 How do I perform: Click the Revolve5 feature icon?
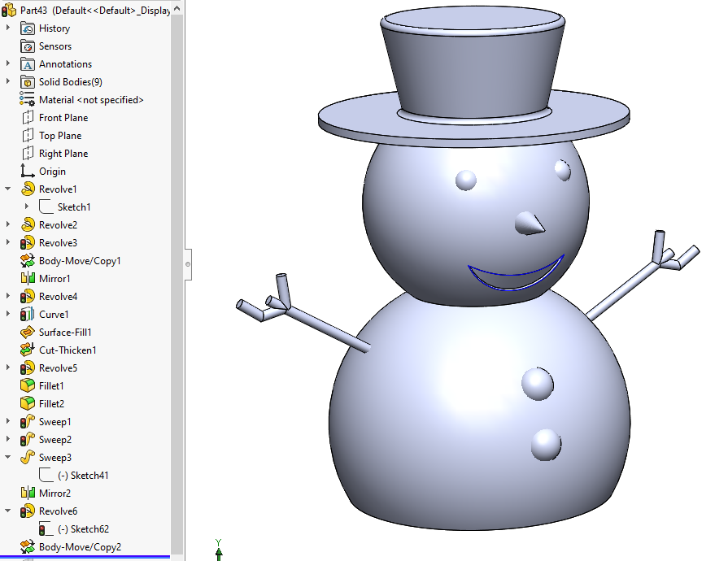point(28,368)
